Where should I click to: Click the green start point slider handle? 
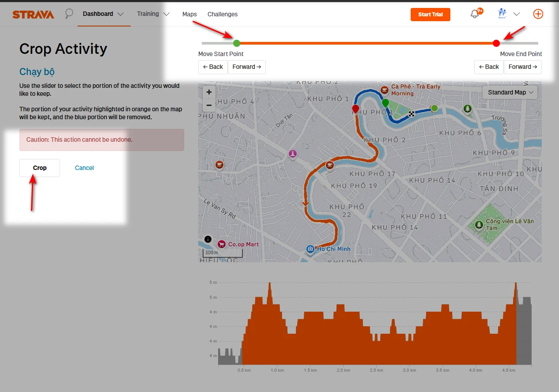[x=237, y=43]
